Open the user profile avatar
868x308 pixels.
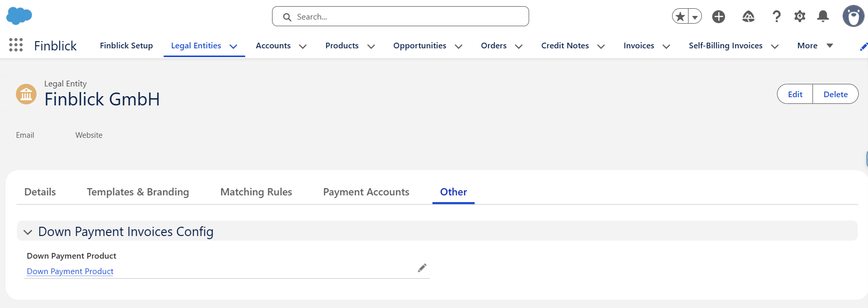click(x=853, y=16)
